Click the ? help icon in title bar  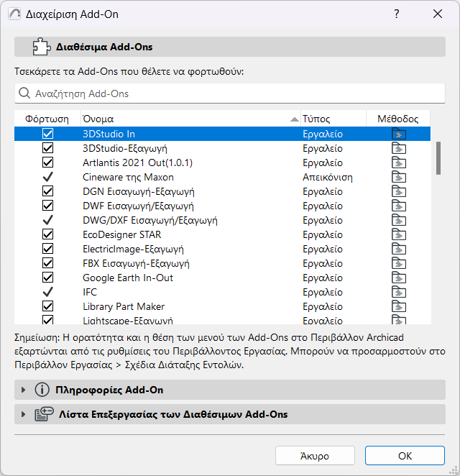click(x=397, y=14)
